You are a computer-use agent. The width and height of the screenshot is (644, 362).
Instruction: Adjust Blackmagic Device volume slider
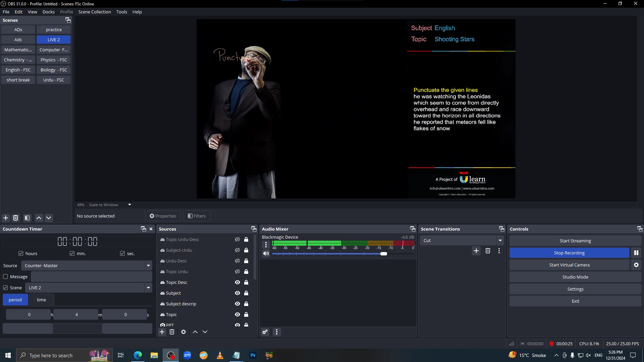384,254
